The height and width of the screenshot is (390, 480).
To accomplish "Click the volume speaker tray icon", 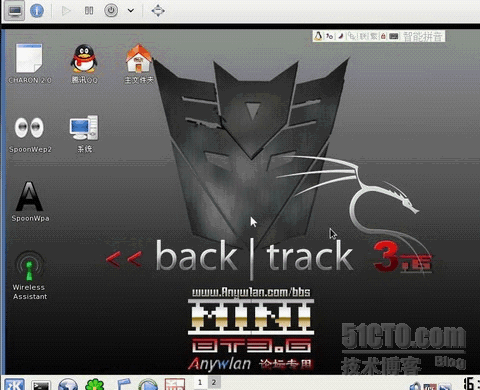I will pos(415,386).
